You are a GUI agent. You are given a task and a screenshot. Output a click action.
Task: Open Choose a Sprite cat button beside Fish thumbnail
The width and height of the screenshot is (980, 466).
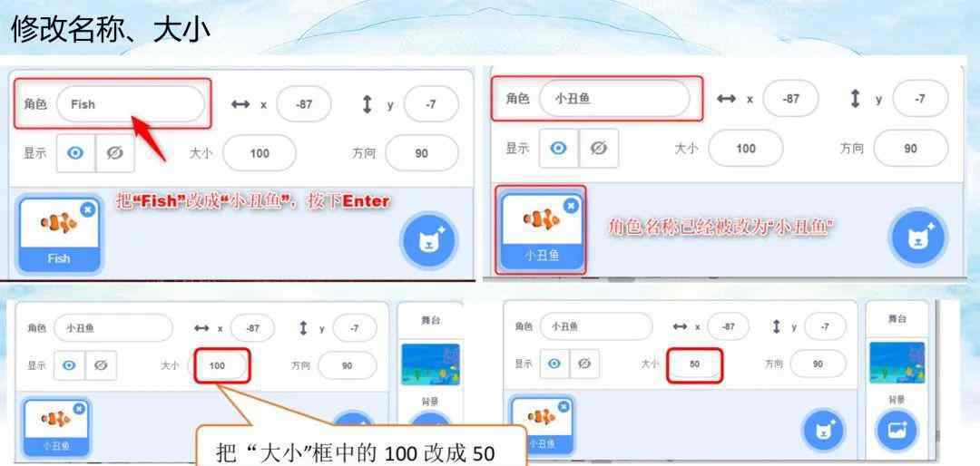point(428,241)
